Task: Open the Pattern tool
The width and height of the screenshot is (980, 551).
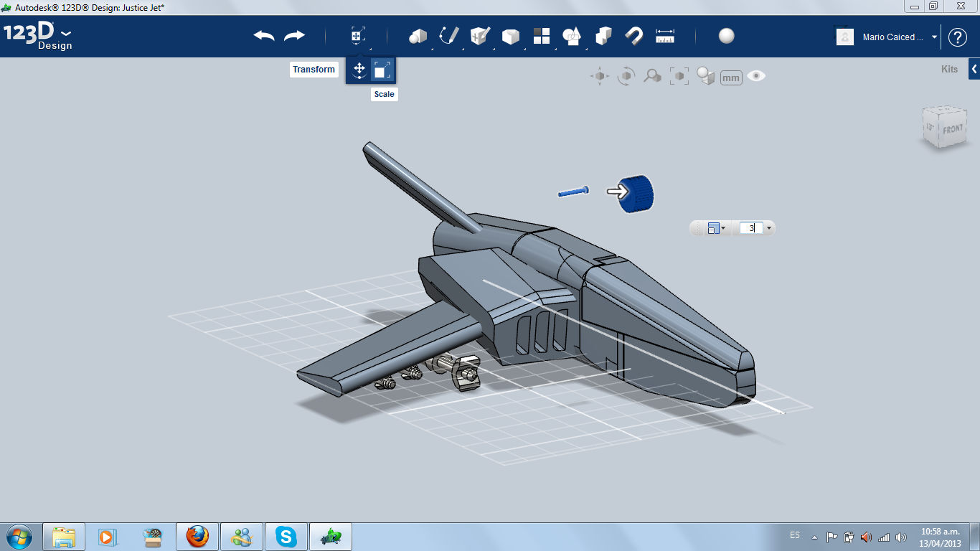Action: (541, 36)
